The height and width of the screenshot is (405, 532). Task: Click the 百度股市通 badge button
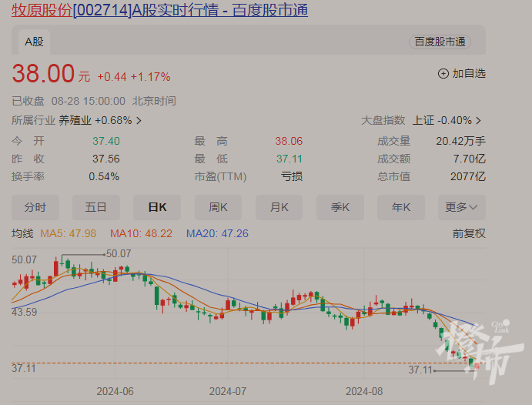tap(440, 42)
